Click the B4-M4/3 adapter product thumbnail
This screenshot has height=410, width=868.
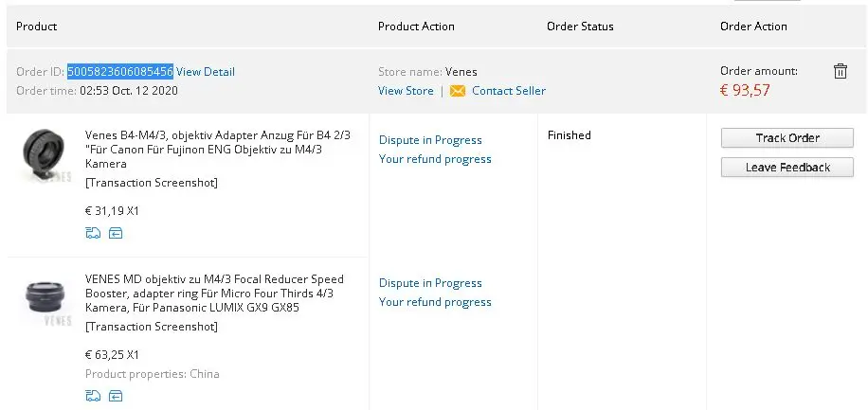tap(44, 156)
